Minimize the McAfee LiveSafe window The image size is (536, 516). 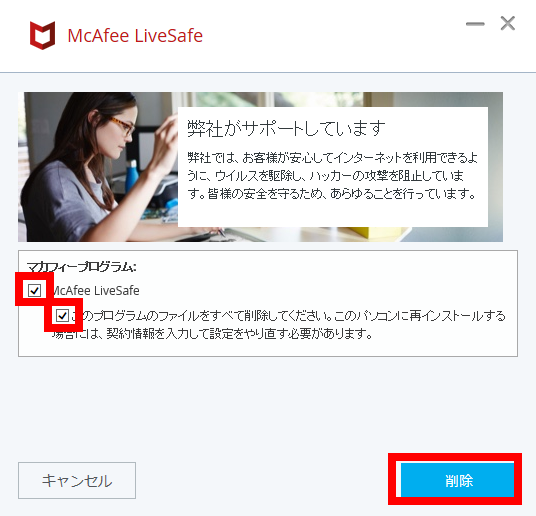click(475, 24)
